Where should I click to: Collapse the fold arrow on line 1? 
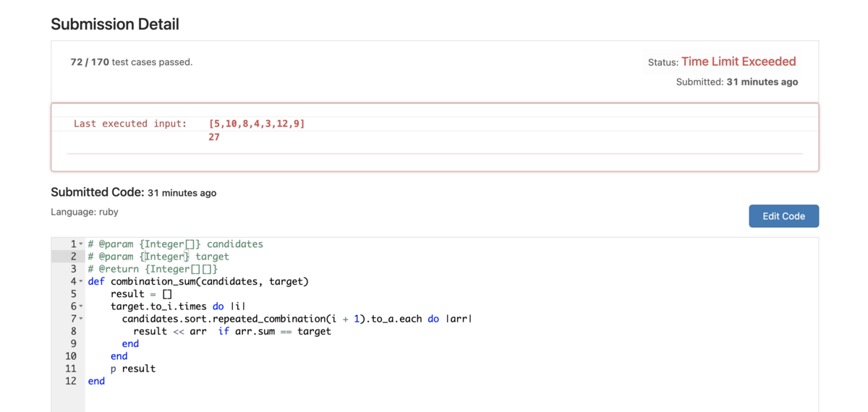point(81,244)
